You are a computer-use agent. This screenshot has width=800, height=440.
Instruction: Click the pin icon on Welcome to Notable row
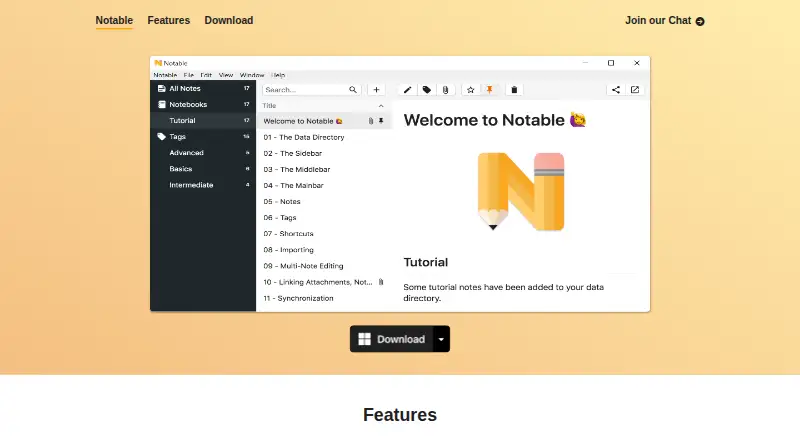381,121
